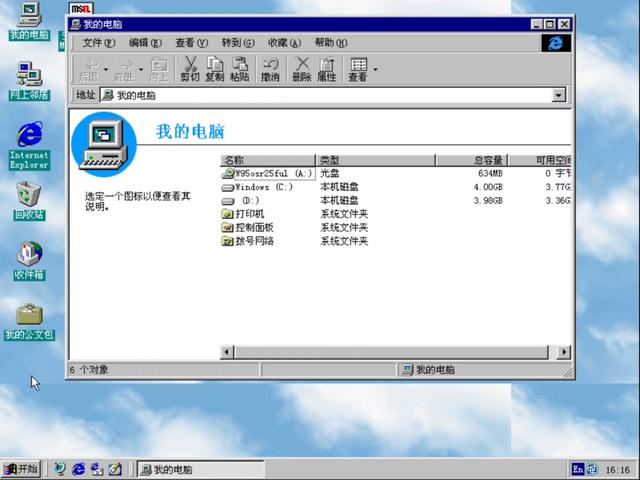Click the 3.98GB capacity cell
The width and height of the screenshot is (640, 480).
[488, 200]
